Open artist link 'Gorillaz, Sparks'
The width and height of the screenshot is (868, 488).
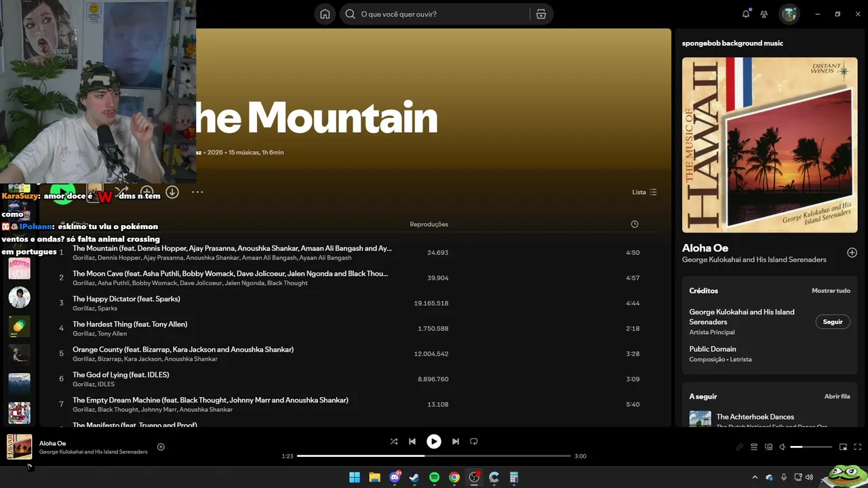coord(95,308)
